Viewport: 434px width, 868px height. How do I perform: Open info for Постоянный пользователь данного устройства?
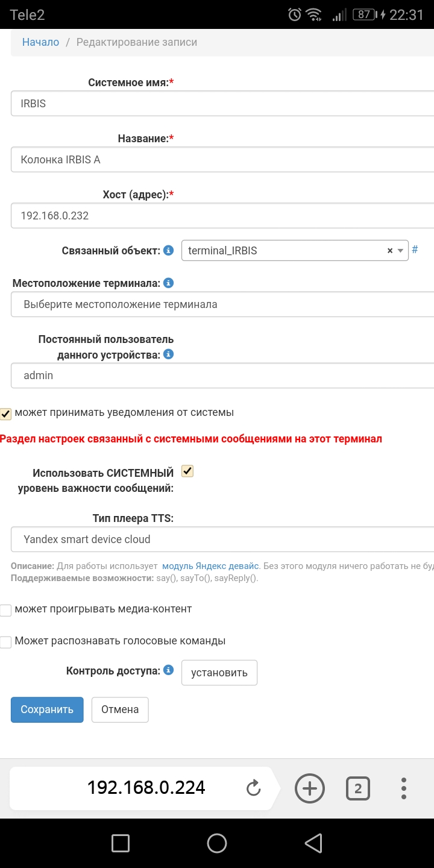[x=169, y=354]
